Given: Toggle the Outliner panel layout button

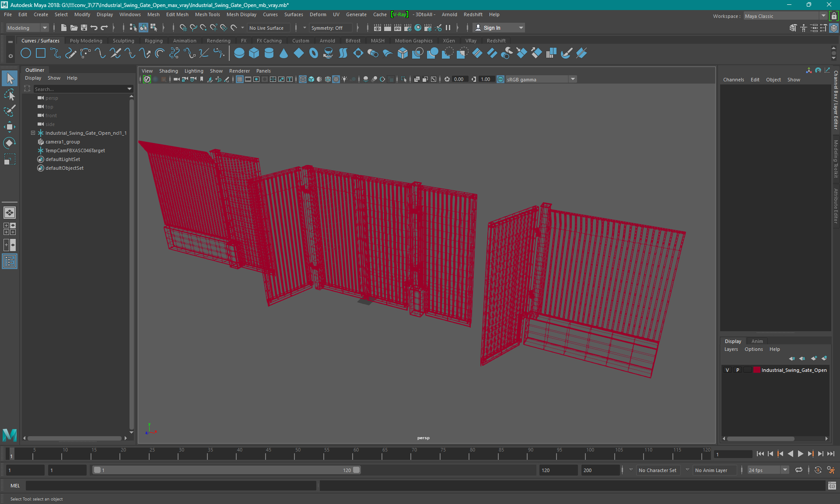Looking at the screenshot, I should coord(10,262).
